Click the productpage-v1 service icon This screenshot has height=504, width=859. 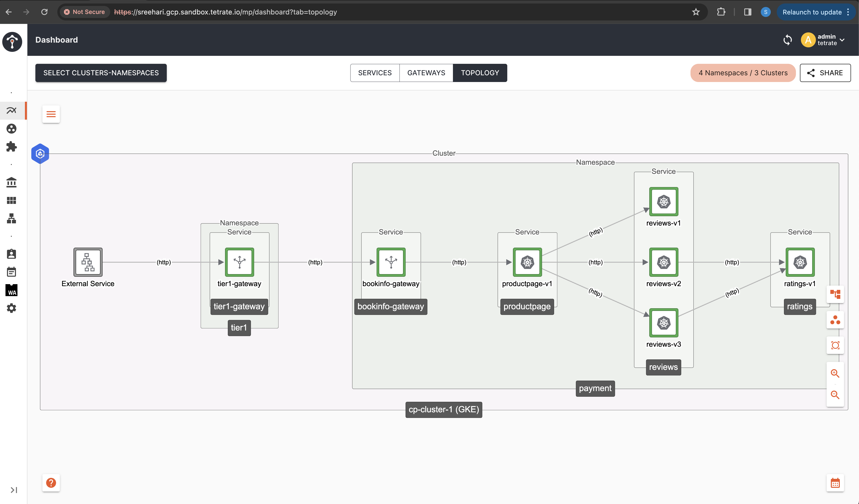527,262
